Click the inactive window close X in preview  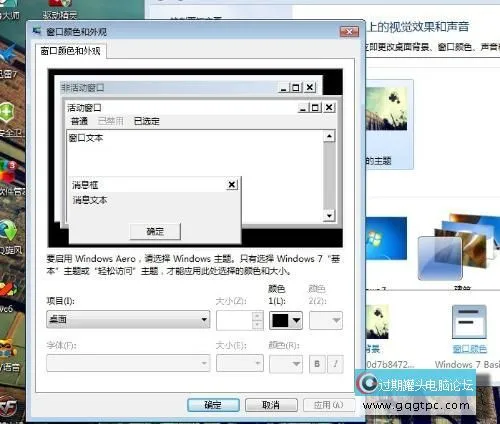[x=310, y=87]
